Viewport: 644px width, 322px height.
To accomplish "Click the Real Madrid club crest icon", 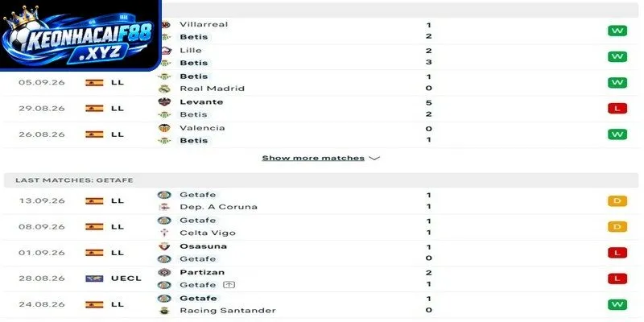I will 164,89.
